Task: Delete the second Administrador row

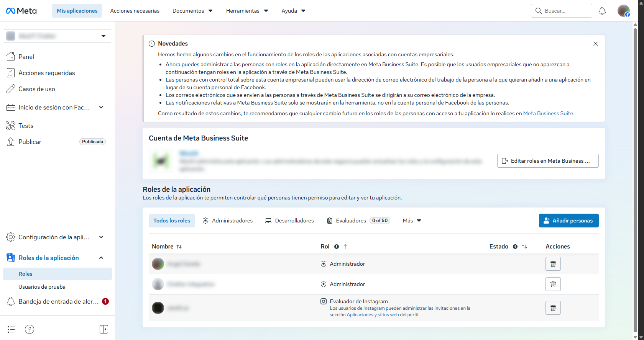Action: click(553, 284)
